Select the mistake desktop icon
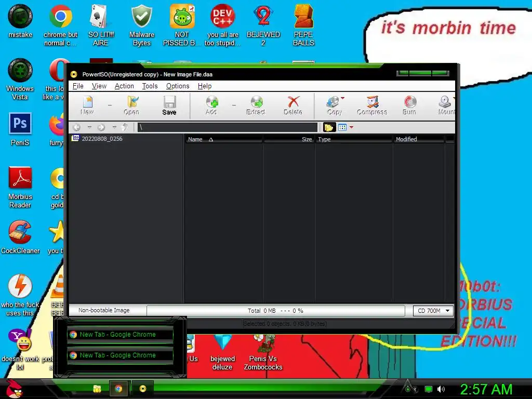The image size is (532, 399). (20, 21)
